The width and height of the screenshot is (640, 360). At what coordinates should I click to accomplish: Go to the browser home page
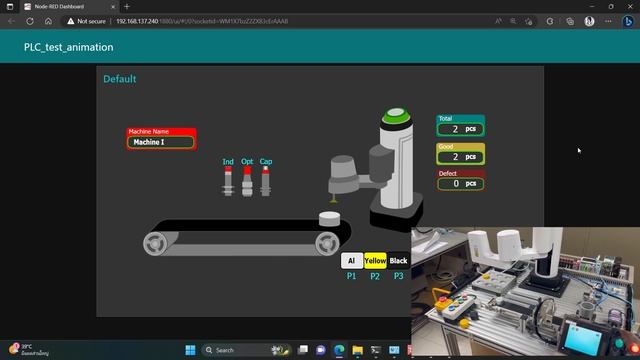tap(48, 21)
